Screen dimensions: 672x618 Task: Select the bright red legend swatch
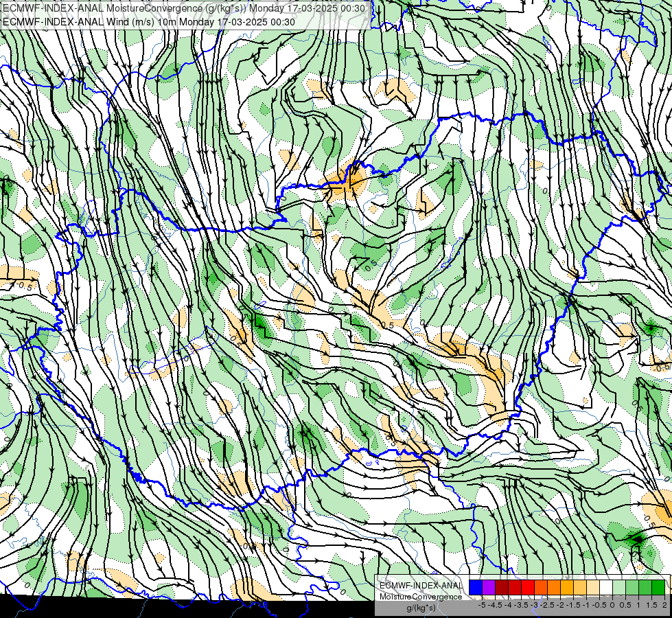coord(528,587)
